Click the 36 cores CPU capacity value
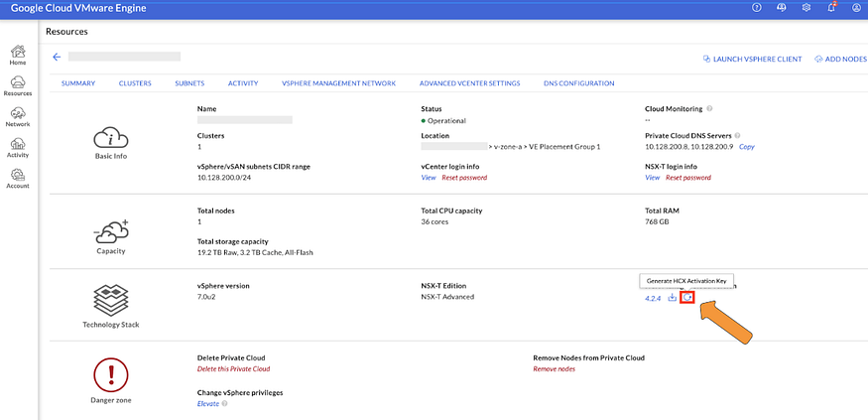868x420 pixels. tap(434, 222)
